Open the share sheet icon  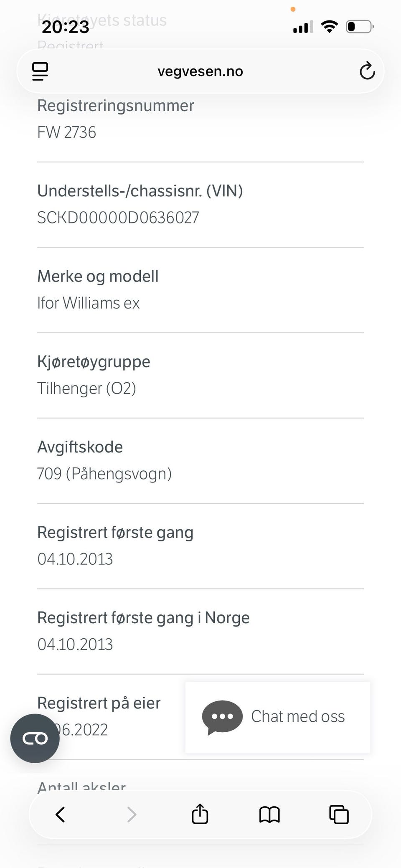pyautogui.click(x=200, y=814)
